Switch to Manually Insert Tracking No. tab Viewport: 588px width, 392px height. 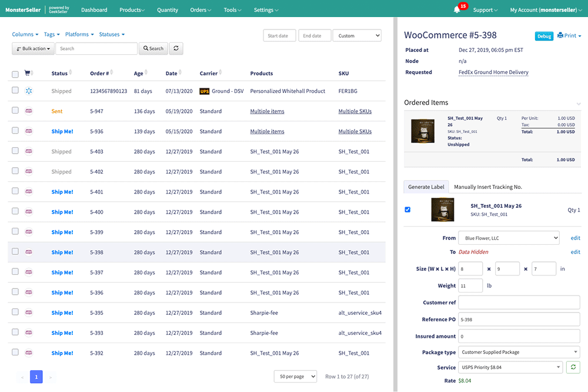click(488, 187)
